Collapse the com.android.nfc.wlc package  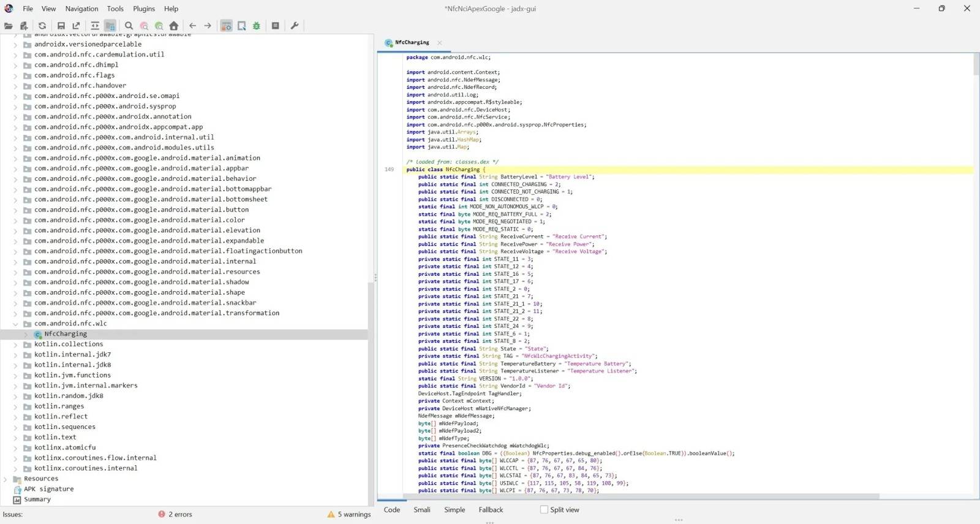coord(15,324)
